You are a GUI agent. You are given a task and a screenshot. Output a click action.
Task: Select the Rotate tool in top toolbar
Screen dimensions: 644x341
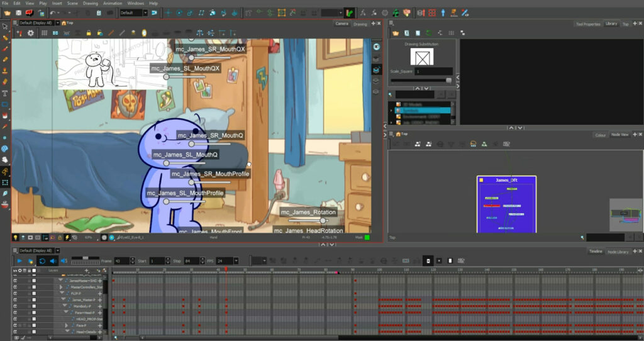[x=179, y=13]
